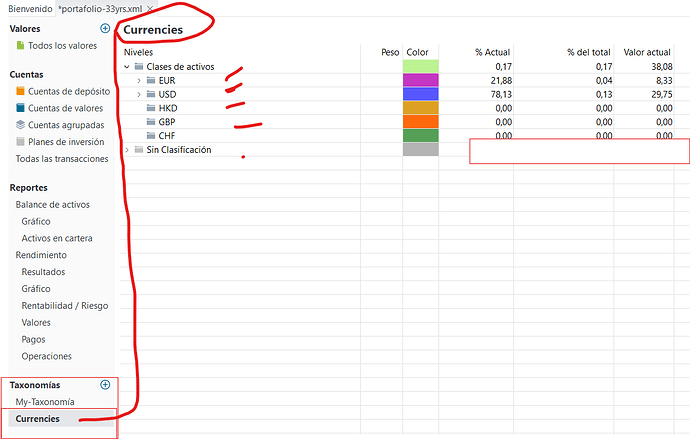Open Todas las transacciones

pos(62,159)
